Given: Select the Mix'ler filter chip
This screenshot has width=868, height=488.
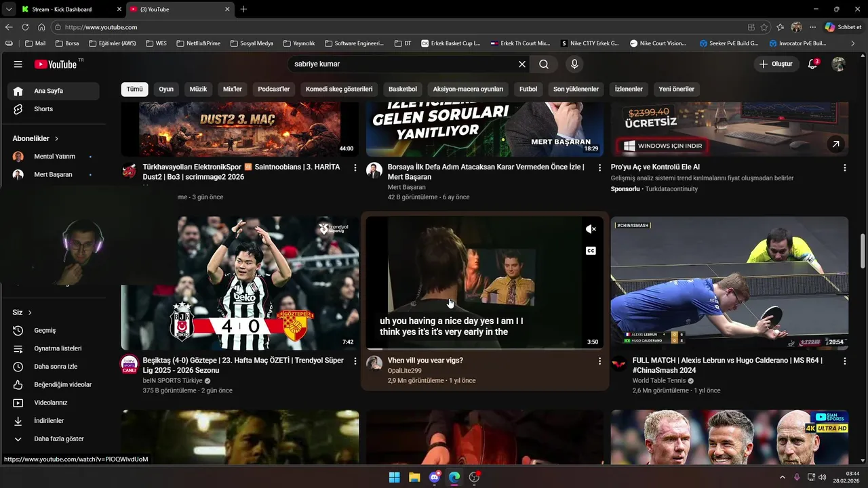Looking at the screenshot, I should (233, 89).
